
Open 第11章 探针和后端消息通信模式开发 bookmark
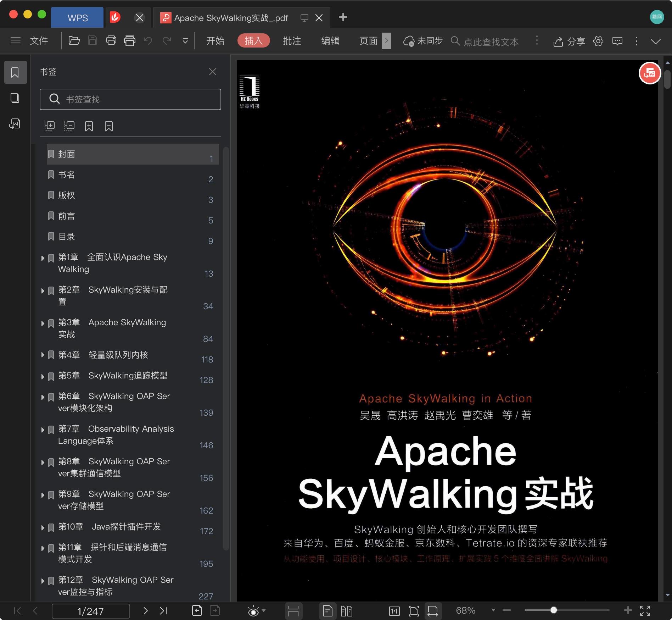coord(133,553)
